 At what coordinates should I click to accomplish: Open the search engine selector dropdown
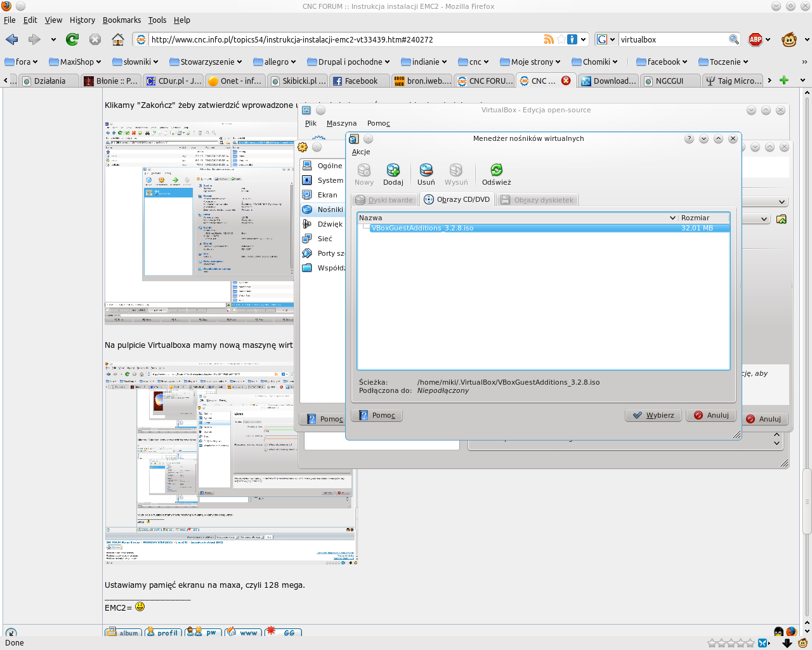[606, 39]
